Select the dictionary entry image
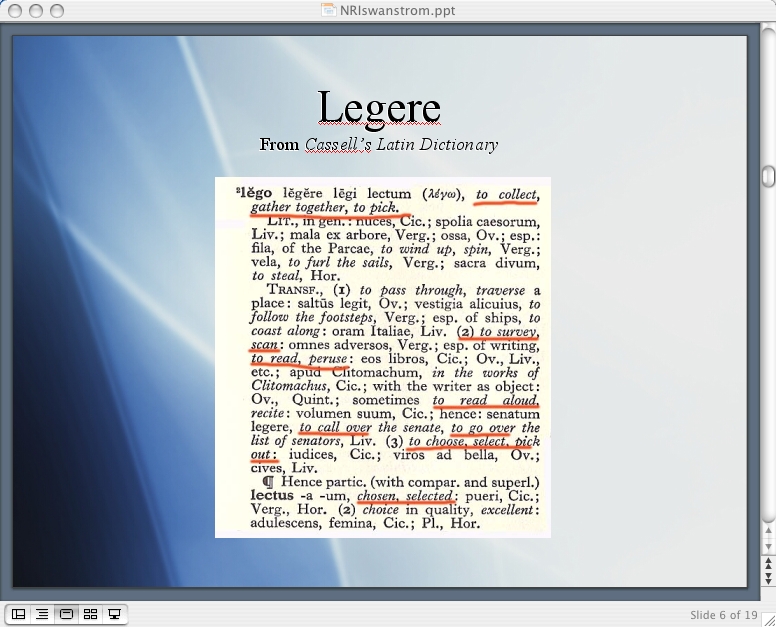Image resolution: width=776 pixels, height=627 pixels. tap(383, 357)
